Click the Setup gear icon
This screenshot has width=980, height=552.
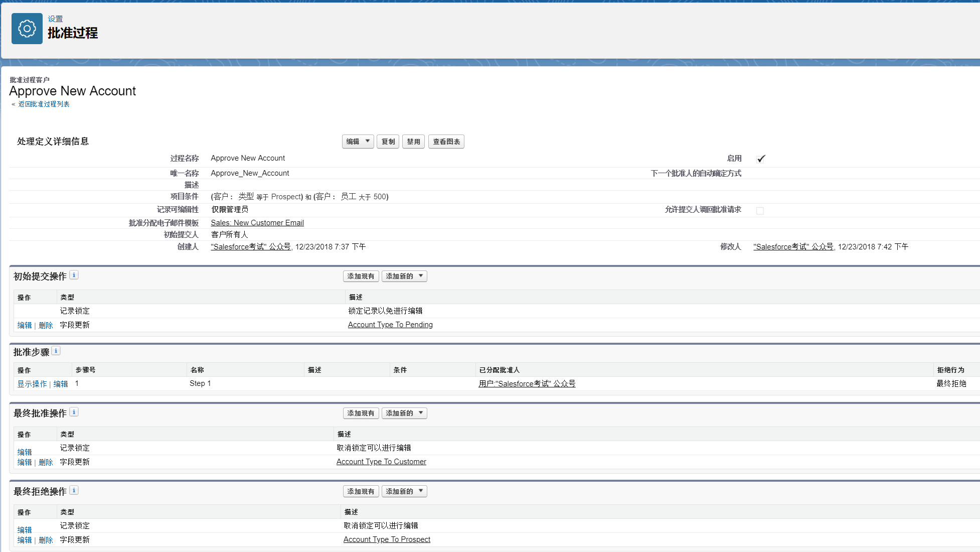click(27, 29)
